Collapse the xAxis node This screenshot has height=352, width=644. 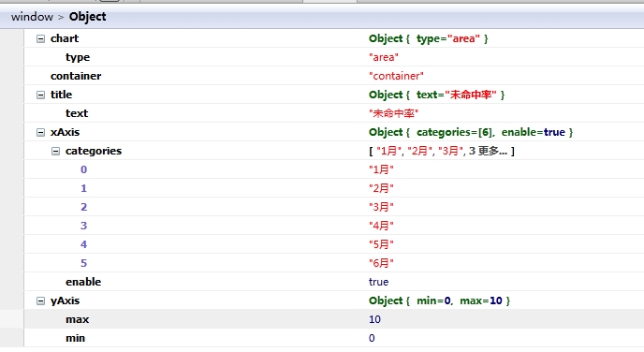(40, 132)
